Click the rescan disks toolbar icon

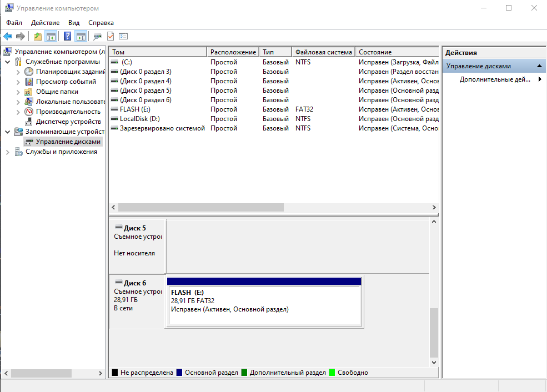click(x=97, y=37)
